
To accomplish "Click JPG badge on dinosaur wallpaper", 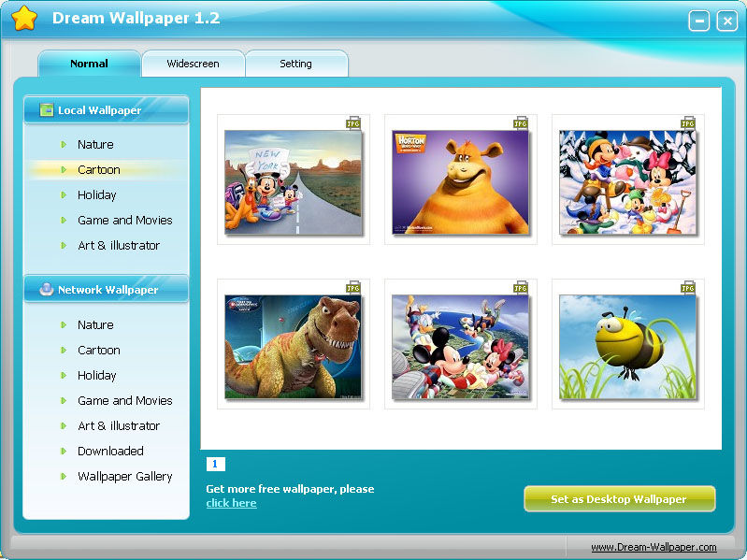I will pyautogui.click(x=353, y=288).
